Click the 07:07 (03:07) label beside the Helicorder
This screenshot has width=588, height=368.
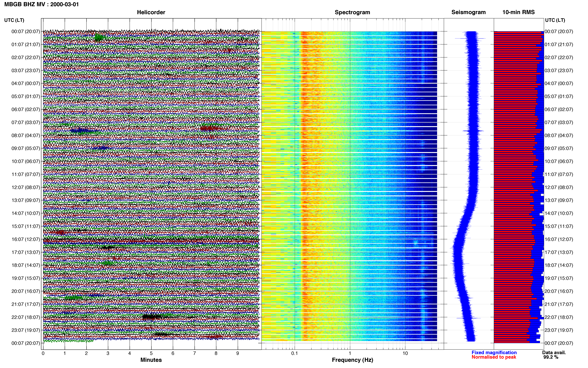click(26, 122)
